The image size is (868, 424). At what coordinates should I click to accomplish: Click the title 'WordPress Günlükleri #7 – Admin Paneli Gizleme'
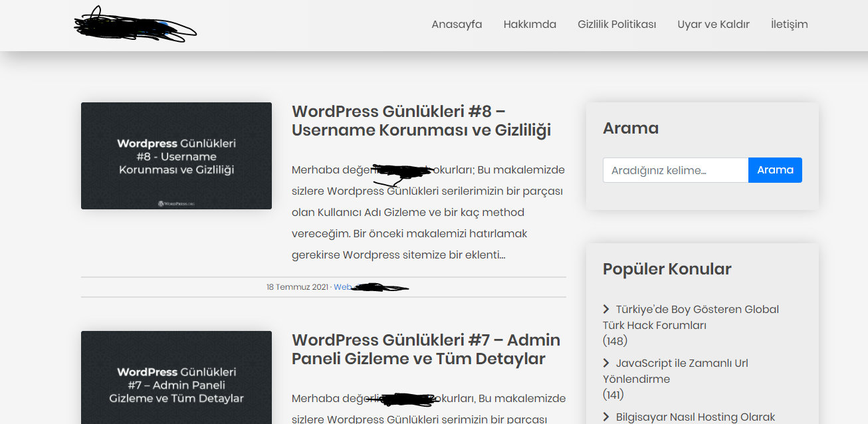click(x=426, y=349)
